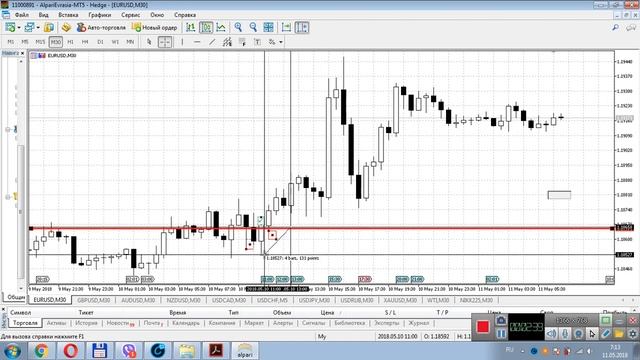Image resolution: width=640 pixels, height=360 pixels.
Task: Select the trendline drawing tool
Action: coord(212,42)
